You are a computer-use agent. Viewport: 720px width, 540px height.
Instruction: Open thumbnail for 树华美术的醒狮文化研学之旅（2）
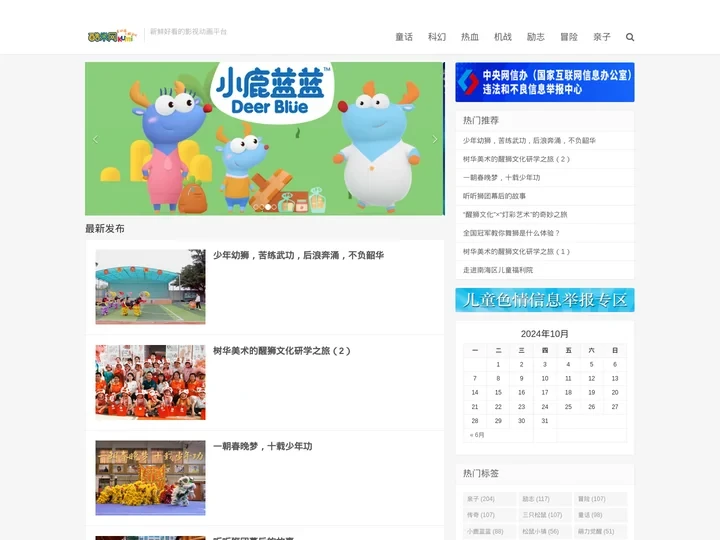pyautogui.click(x=150, y=382)
